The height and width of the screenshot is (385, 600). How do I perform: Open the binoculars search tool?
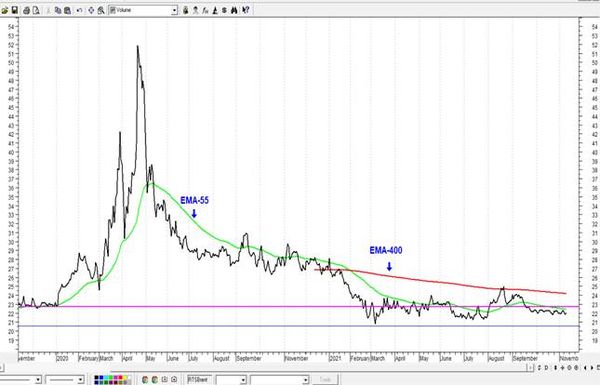pos(234,10)
